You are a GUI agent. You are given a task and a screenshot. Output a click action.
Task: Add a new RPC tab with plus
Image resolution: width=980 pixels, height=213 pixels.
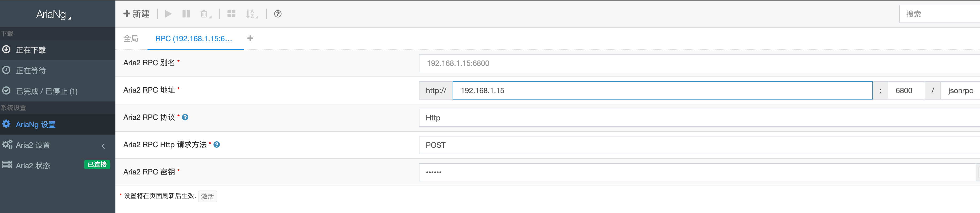250,39
